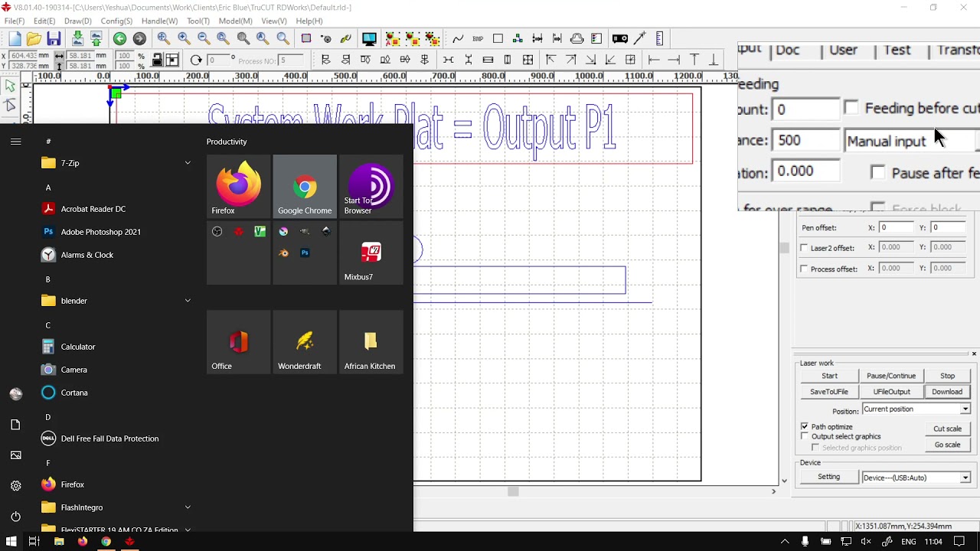
Task: Open the Config(S) menu
Action: [116, 21]
